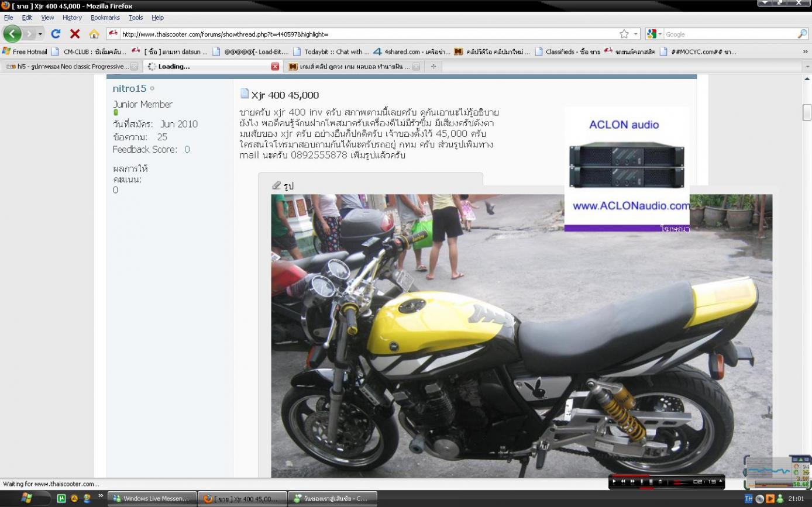812x507 pixels.
Task: Open nitro15 user profile link
Action: point(129,88)
